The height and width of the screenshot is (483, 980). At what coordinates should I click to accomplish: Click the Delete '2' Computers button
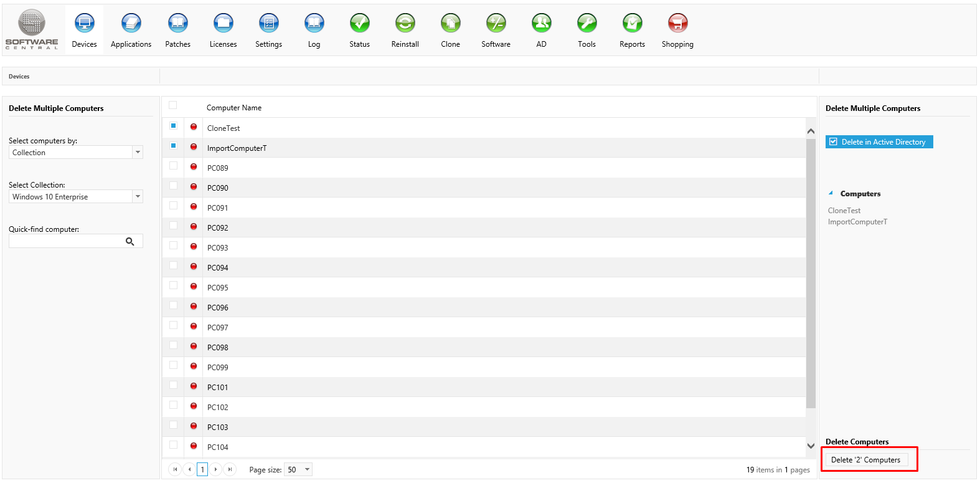coord(865,460)
